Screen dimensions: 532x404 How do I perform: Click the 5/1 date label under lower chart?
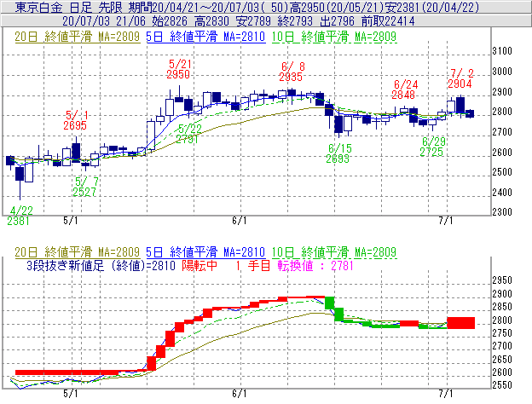[71, 394]
